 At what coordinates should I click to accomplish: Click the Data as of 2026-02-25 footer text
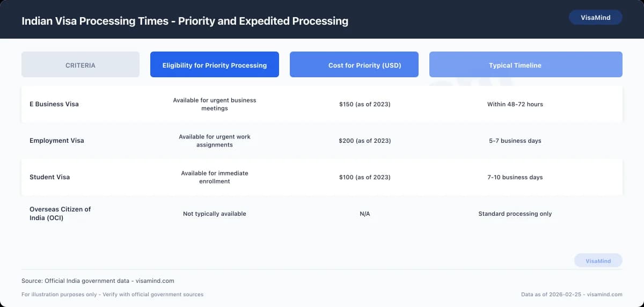[572, 294]
